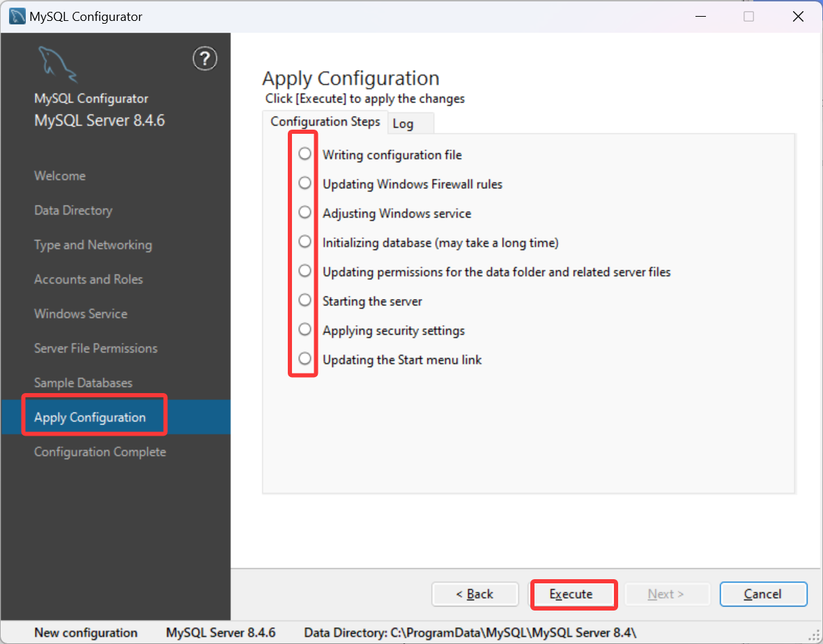Image resolution: width=823 pixels, height=644 pixels.
Task: Open the Sample Databases sidebar step
Action: click(x=83, y=383)
